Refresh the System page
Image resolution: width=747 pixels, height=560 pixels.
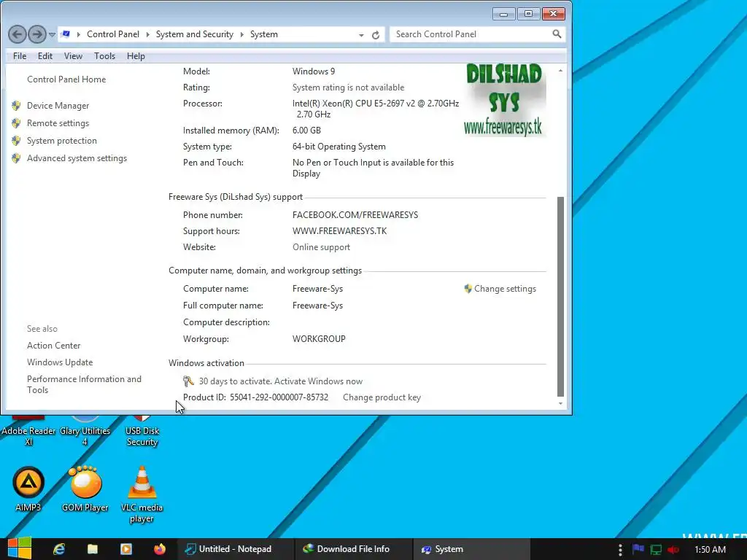coord(376,35)
